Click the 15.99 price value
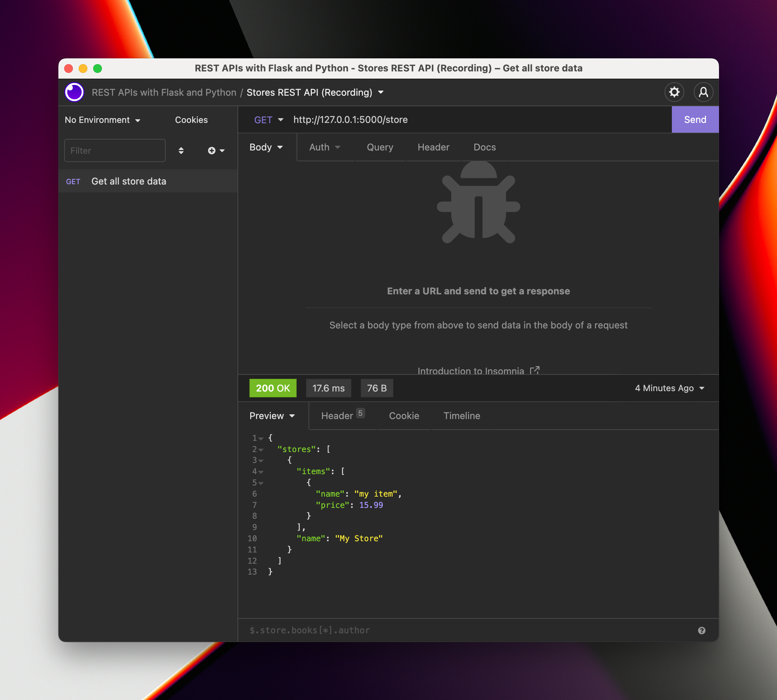This screenshot has height=700, width=777. [371, 505]
